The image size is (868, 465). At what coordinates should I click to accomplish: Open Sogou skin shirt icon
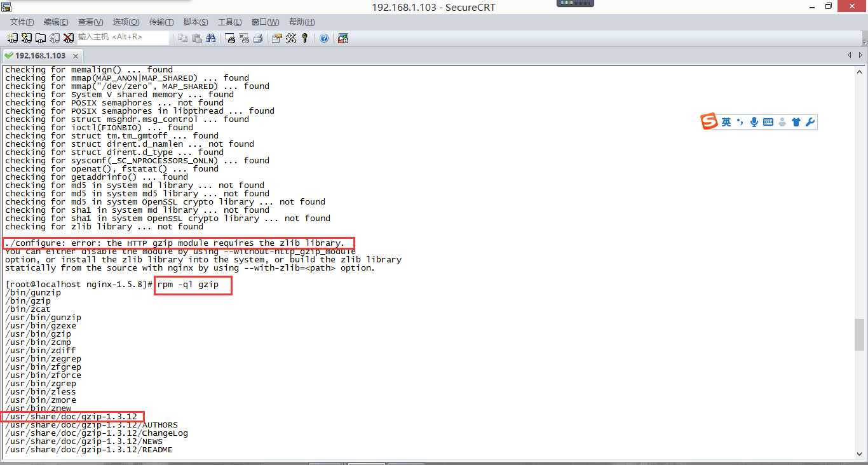pos(796,122)
